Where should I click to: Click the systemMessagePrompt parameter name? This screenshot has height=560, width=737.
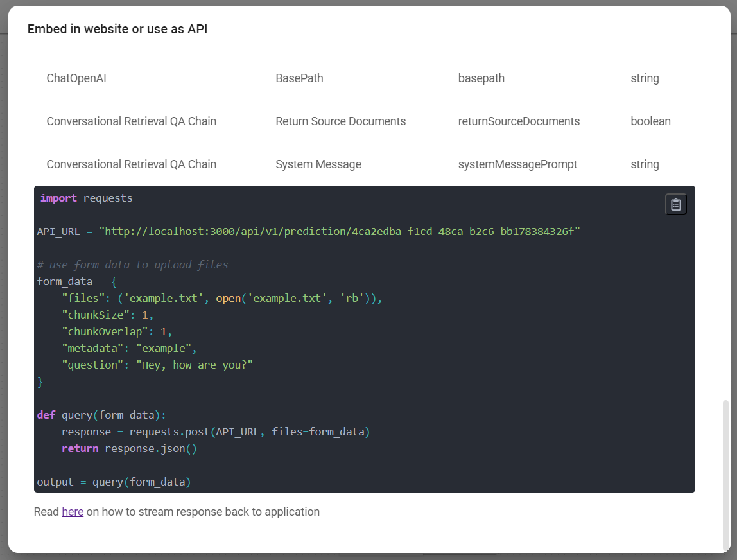[517, 164]
